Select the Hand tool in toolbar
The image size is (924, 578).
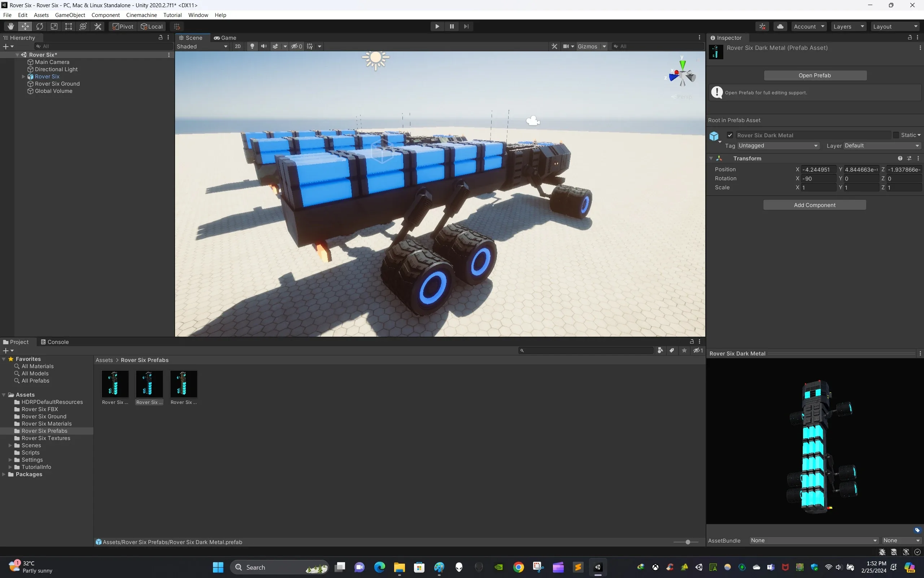[11, 26]
